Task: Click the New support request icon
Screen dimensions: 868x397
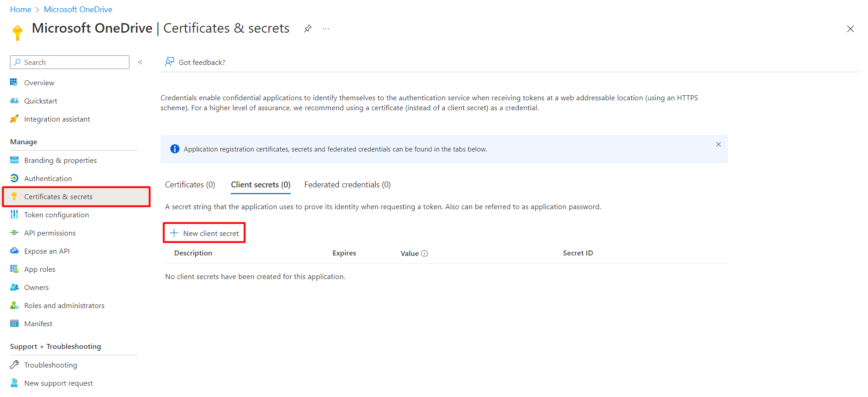Action: tap(14, 383)
